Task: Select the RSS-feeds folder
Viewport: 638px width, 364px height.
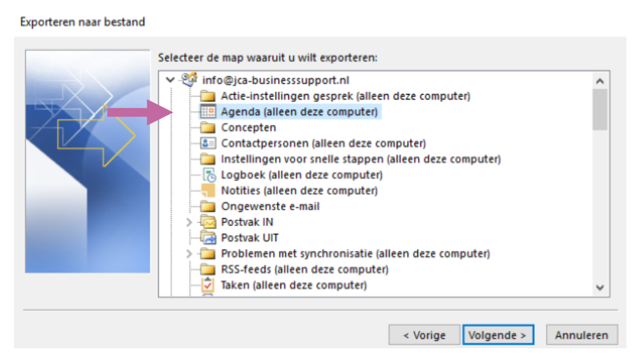Action: tap(305, 269)
